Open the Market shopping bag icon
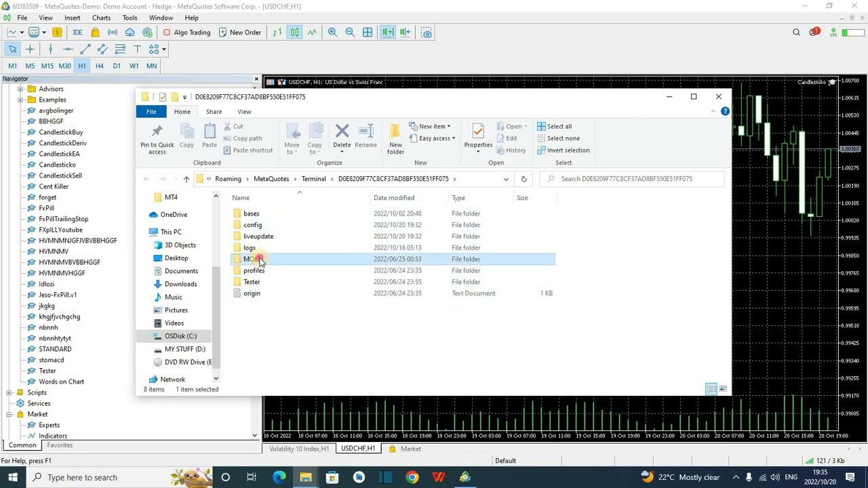868x488 pixels. (x=95, y=33)
